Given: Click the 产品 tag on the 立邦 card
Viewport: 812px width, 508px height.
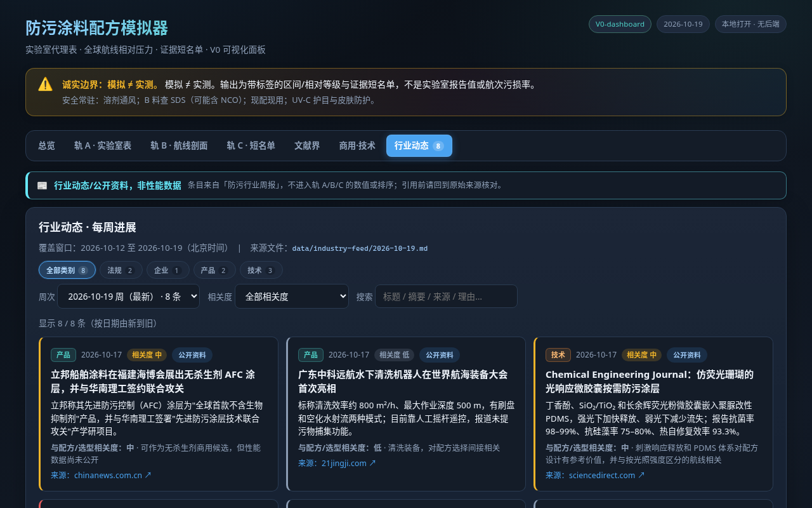Looking at the screenshot, I should point(63,355).
